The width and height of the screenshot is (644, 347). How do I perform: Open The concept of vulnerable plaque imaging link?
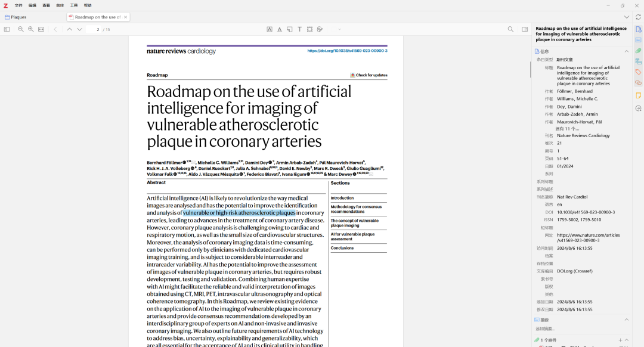coord(354,223)
